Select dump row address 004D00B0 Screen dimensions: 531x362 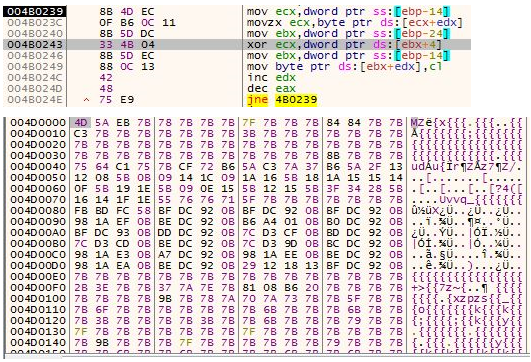38,243
